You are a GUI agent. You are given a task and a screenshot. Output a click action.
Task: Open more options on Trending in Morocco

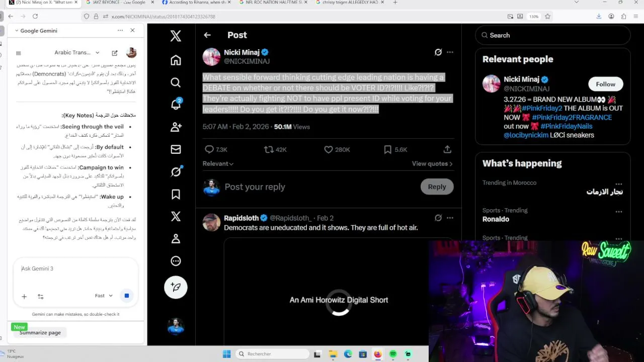(619, 184)
